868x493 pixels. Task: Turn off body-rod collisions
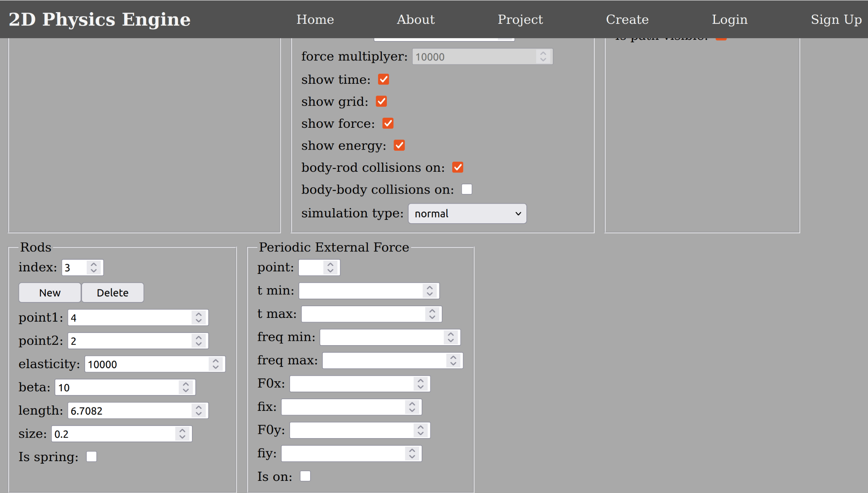458,167
